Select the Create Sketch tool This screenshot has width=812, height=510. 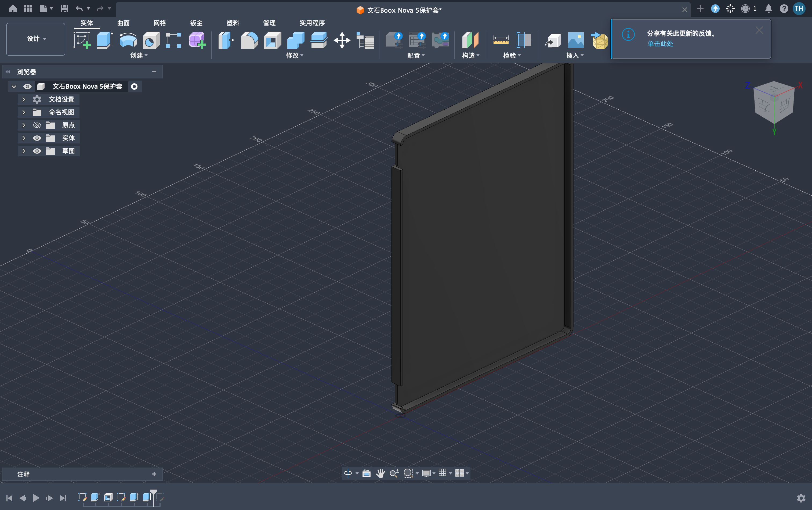[82, 40]
